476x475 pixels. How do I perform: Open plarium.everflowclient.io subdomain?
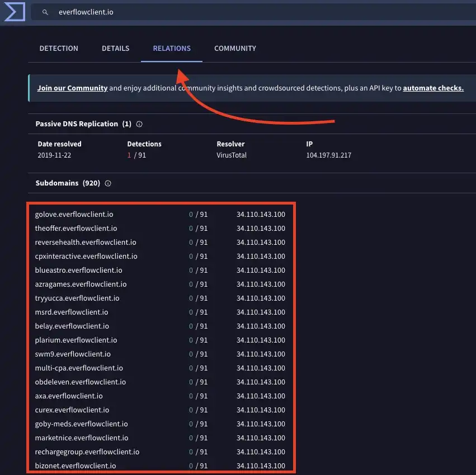coord(76,340)
